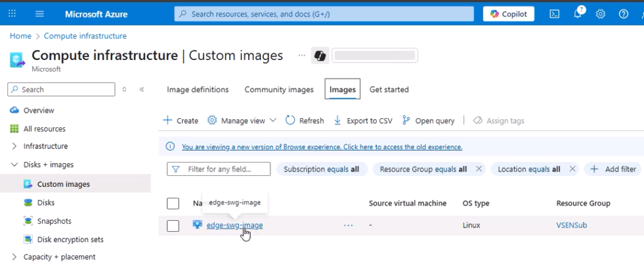Open Disk encryption sets
Screen dimensions: 644x271
coord(70,239)
